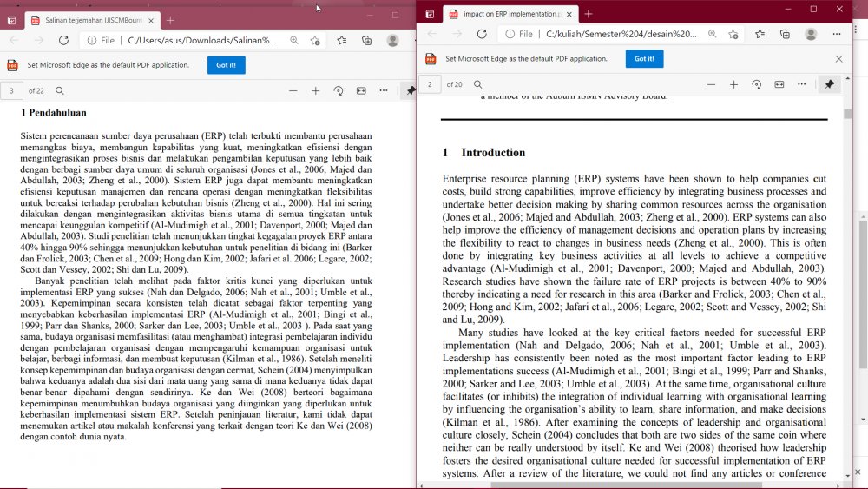The image size is (868, 489).
Task: Open Favorites list in right window
Action: (759, 34)
